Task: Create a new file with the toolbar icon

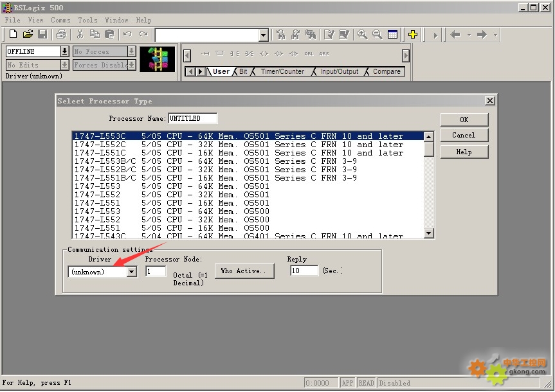Action: 13,34
